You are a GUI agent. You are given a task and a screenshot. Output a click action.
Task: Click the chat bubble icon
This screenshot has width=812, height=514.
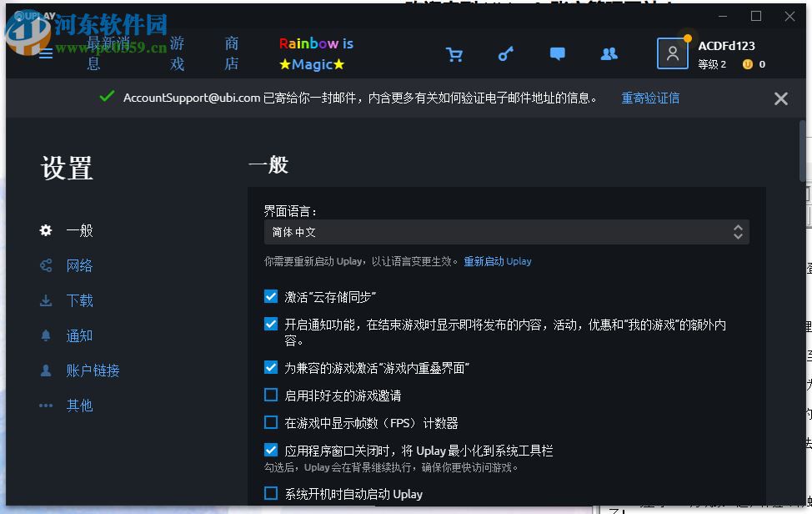(557, 53)
